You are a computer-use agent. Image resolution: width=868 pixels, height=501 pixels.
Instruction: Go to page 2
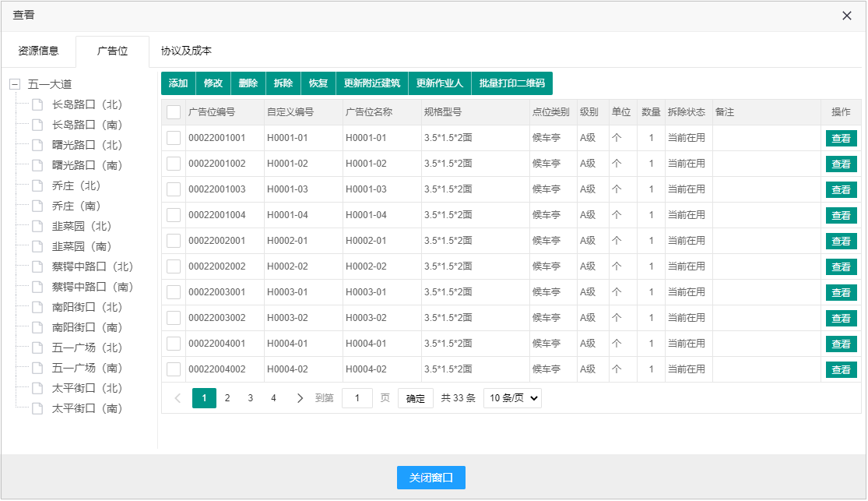(227, 398)
